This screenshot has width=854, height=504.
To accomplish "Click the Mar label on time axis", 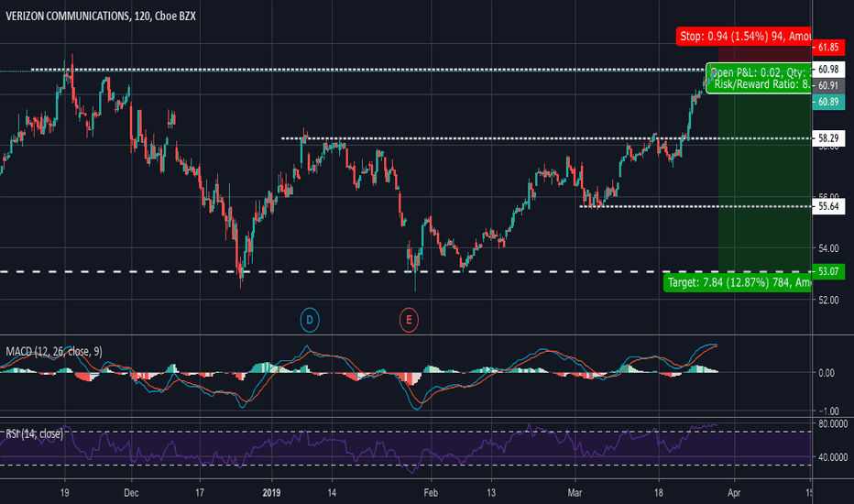I will (575, 493).
